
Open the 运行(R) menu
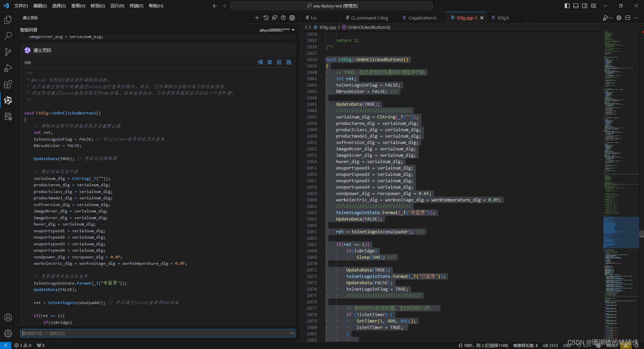(x=117, y=6)
